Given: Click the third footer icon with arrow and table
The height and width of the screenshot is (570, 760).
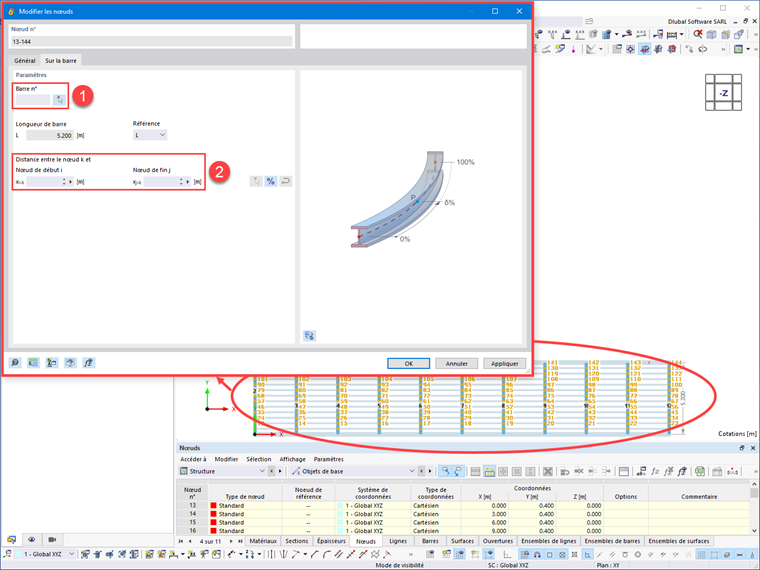Looking at the screenshot, I should (x=51, y=363).
